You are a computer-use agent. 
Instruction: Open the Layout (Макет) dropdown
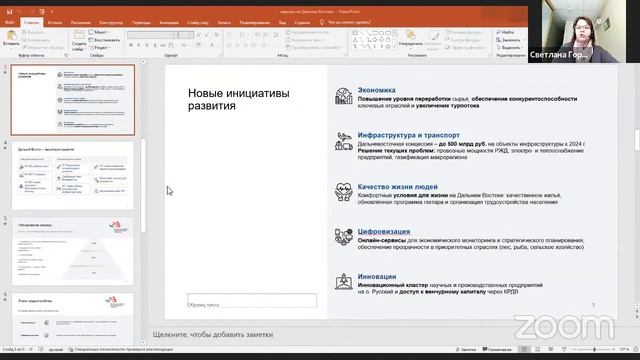coord(99,32)
